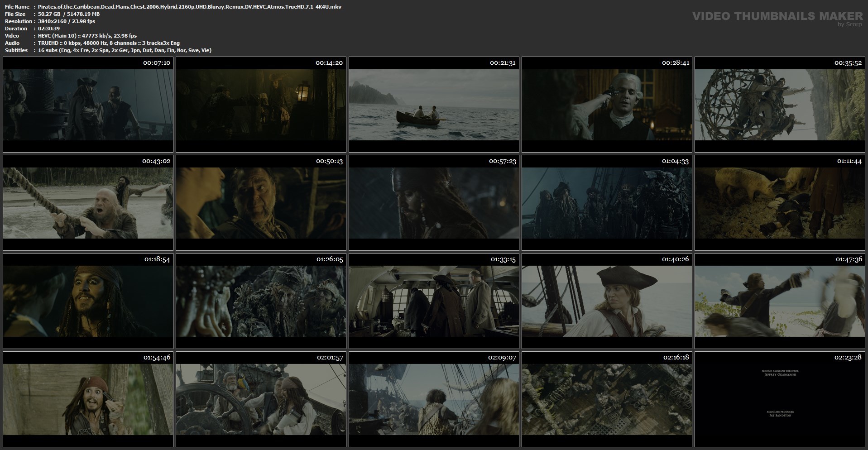Select the thumbnail stamped 02:09:07
The height and width of the screenshot is (450, 868).
point(434,399)
